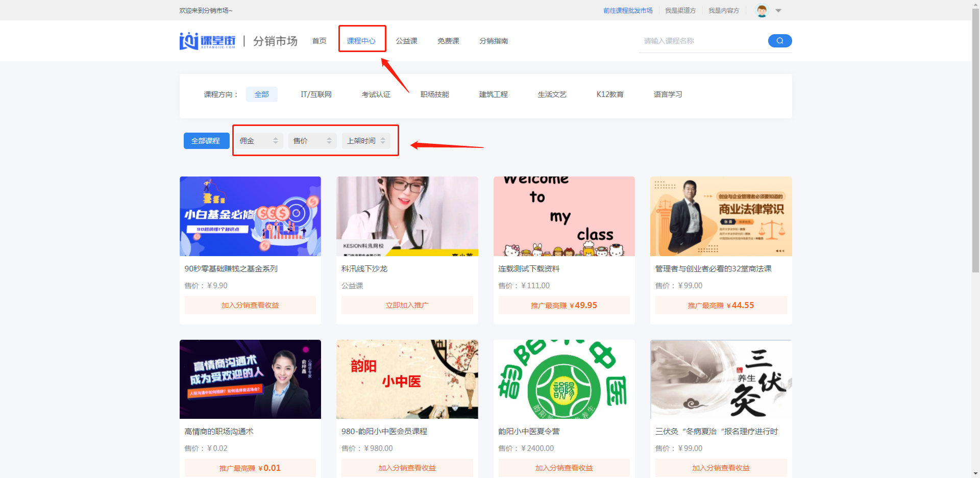Click the scrollbar up arrow
This screenshot has width=980, height=478.
pos(975,3)
